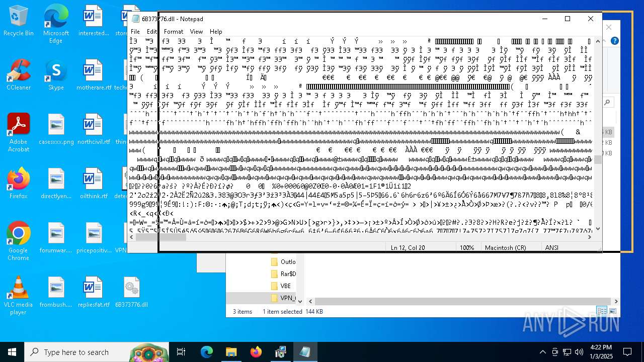Select the VPN_ folder in Explorer tree

283,298
